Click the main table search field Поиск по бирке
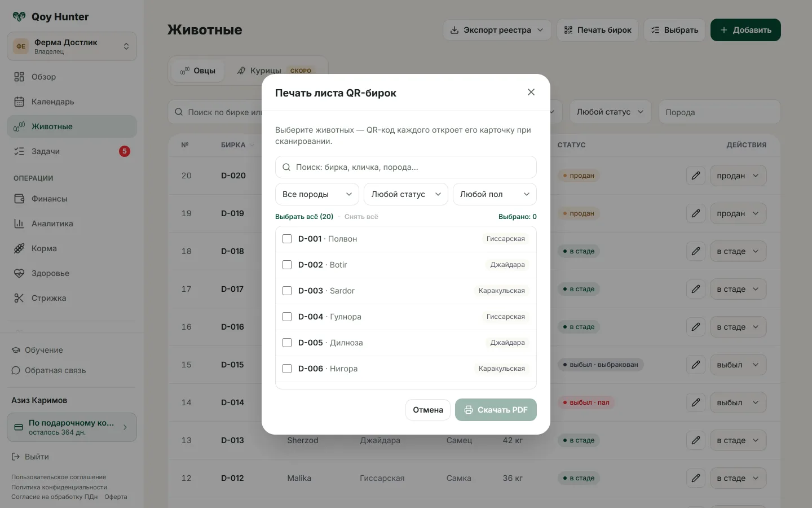This screenshot has height=508, width=812. click(215, 112)
